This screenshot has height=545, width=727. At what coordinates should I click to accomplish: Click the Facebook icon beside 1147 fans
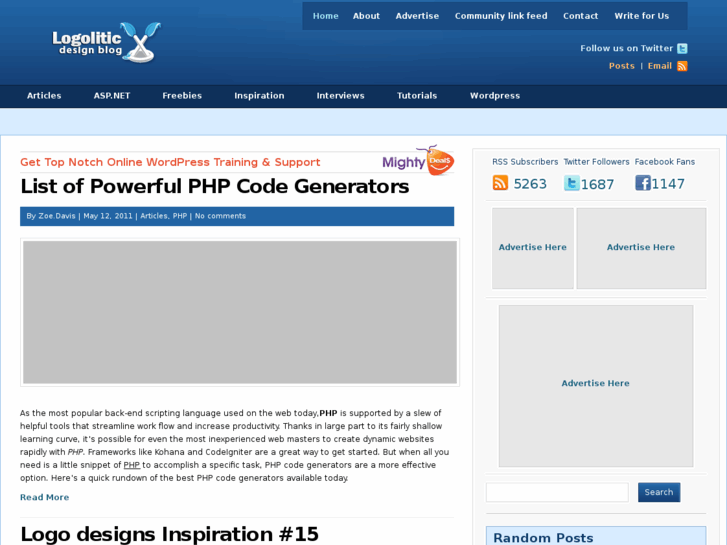pos(643,183)
